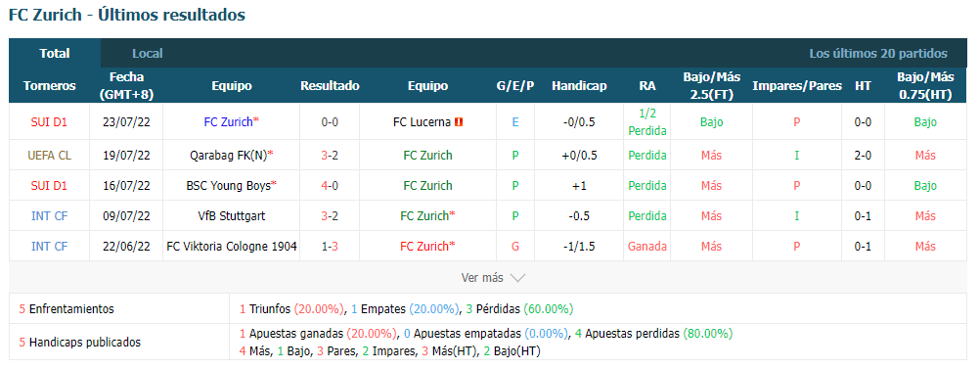Click the red card icon beside FC Lucerna

[x=458, y=122]
